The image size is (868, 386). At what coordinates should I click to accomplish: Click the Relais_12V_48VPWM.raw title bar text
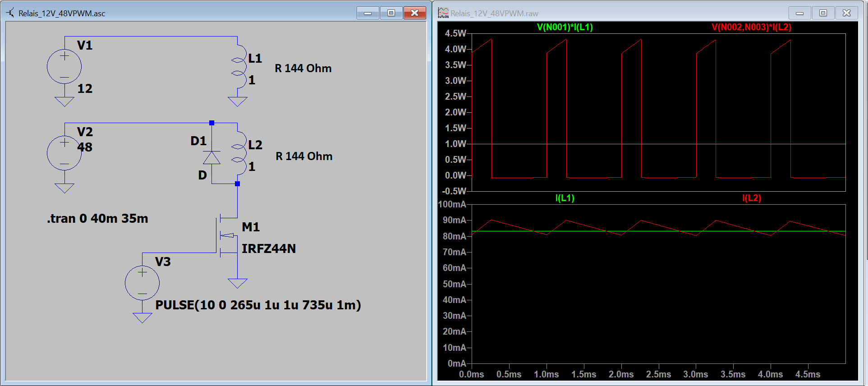coord(494,14)
